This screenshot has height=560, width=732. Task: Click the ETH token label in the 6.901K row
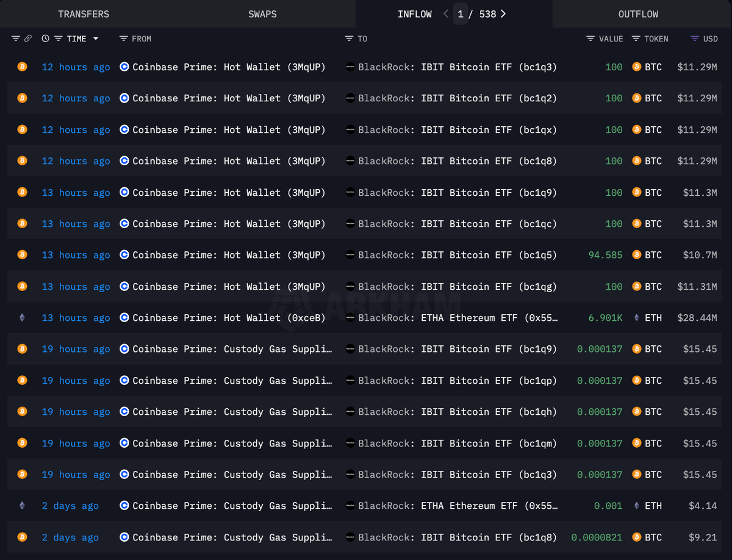(653, 318)
